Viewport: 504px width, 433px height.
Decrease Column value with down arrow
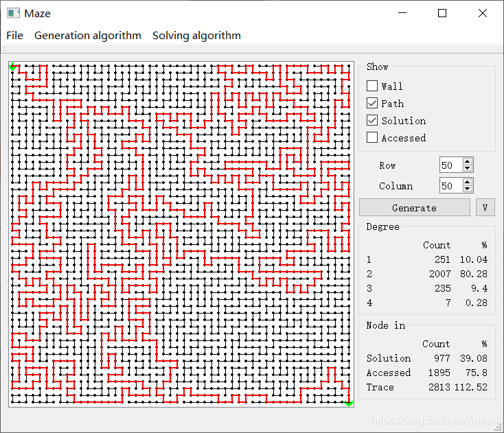click(468, 189)
